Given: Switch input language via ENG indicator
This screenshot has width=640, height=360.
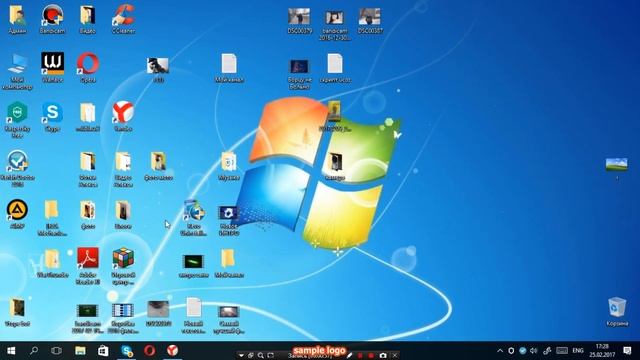Looking at the screenshot, I should 578,351.
